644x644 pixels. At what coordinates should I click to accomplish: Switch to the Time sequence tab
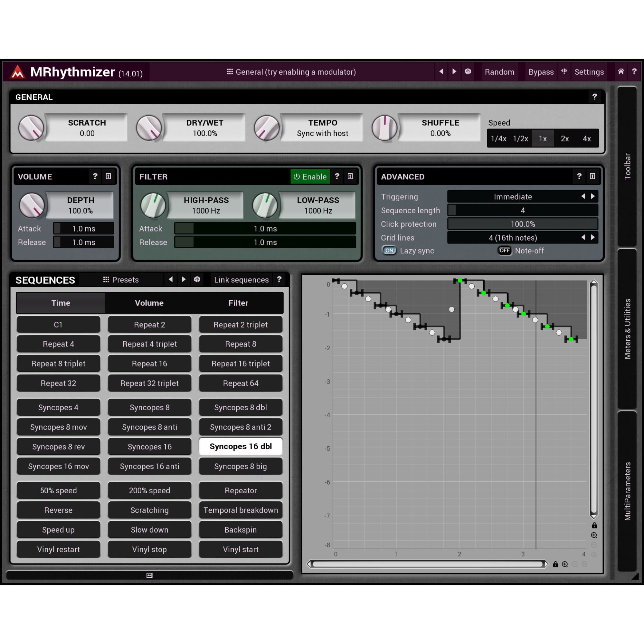(x=61, y=303)
